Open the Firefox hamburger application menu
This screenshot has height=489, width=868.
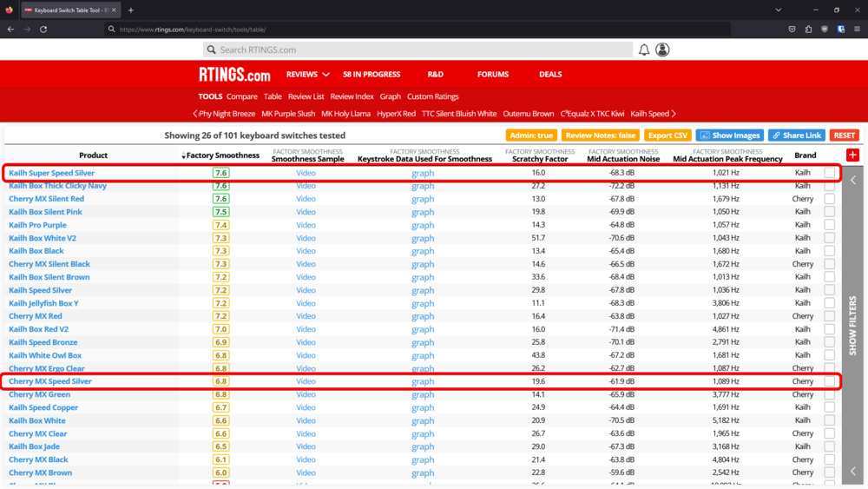click(857, 29)
